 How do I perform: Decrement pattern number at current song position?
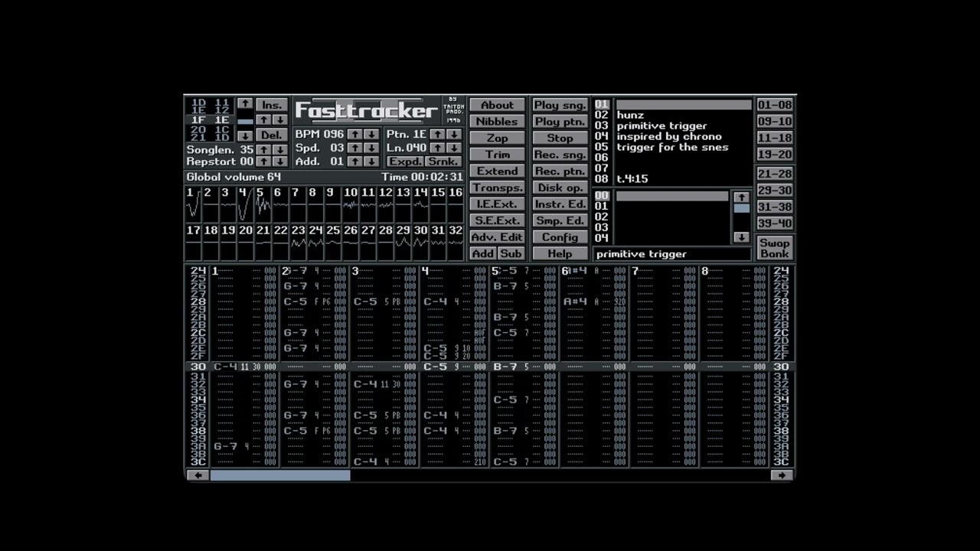click(280, 120)
